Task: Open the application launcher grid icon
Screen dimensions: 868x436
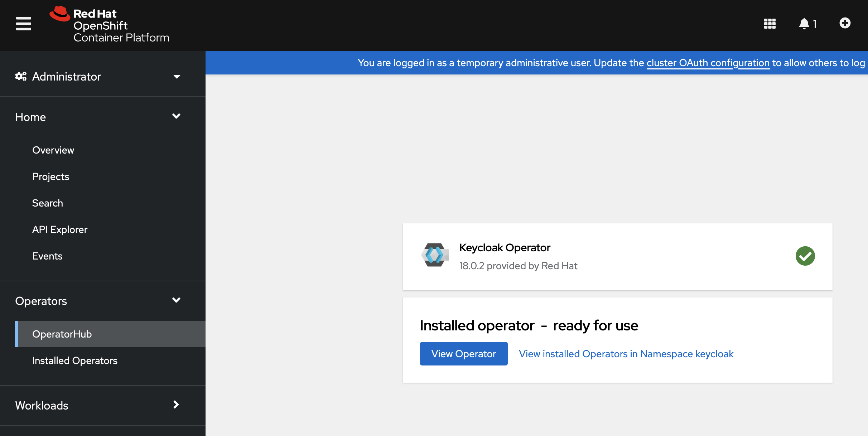Action: pos(770,24)
